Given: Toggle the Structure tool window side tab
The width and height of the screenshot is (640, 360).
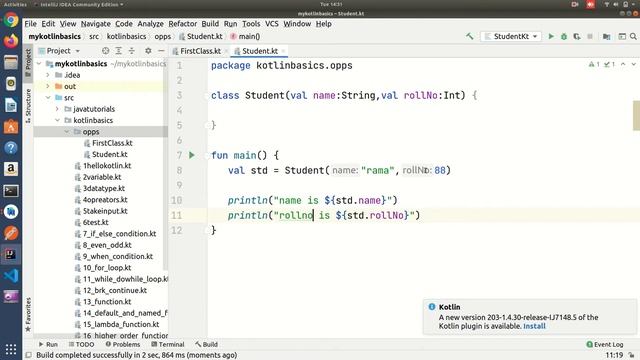Looking at the screenshot, I should click(28, 105).
